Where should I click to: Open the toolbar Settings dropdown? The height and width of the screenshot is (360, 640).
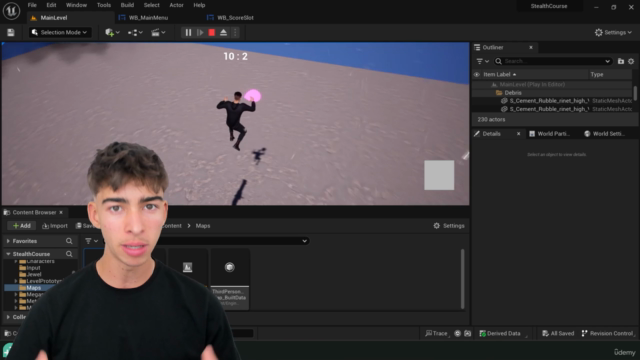[x=613, y=32]
